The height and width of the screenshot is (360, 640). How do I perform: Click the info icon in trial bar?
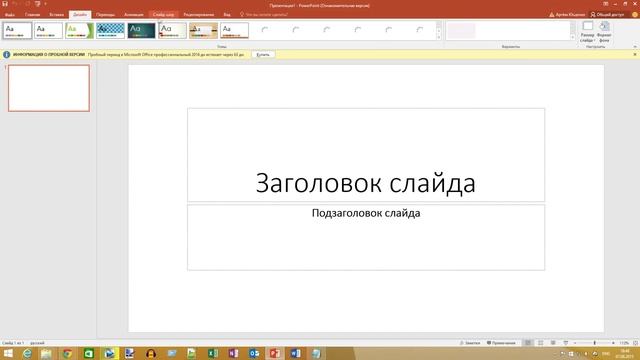[x=7, y=54]
